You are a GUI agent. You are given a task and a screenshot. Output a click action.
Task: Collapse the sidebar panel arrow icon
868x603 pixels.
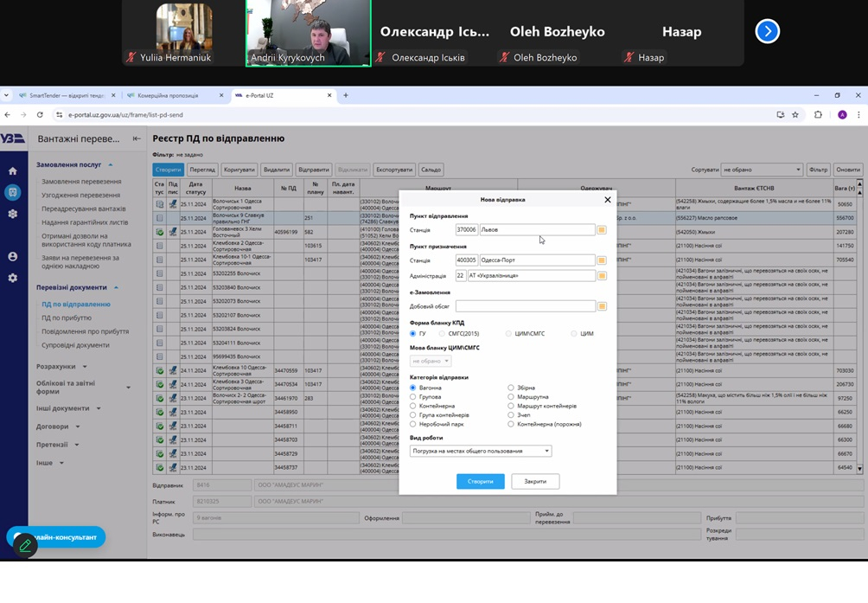tap(137, 138)
